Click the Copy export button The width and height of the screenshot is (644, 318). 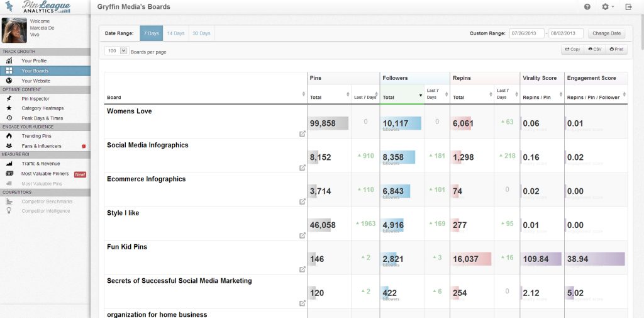coord(572,49)
